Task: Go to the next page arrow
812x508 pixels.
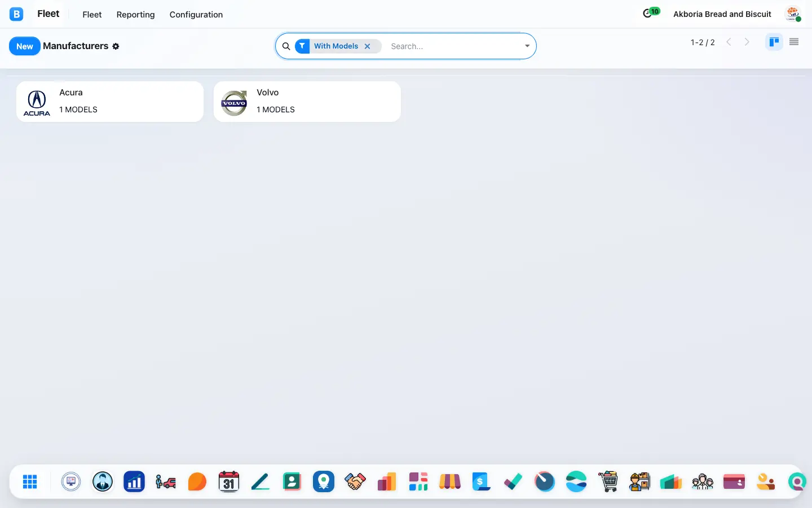Action: tap(747, 42)
